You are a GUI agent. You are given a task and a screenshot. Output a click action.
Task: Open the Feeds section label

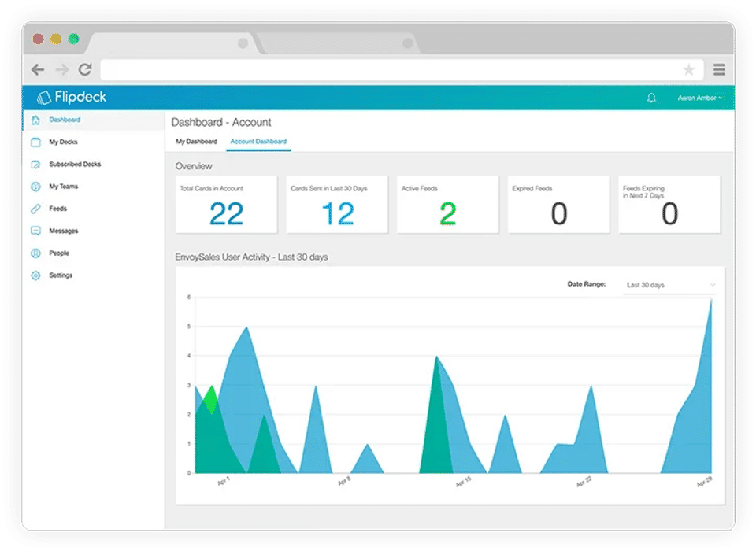pos(57,209)
